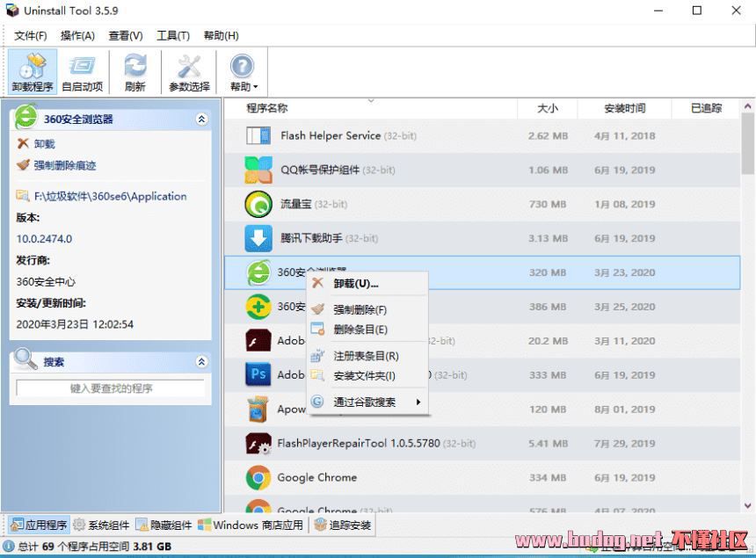Maximize the Uninstall Tool window

pyautogui.click(x=697, y=11)
